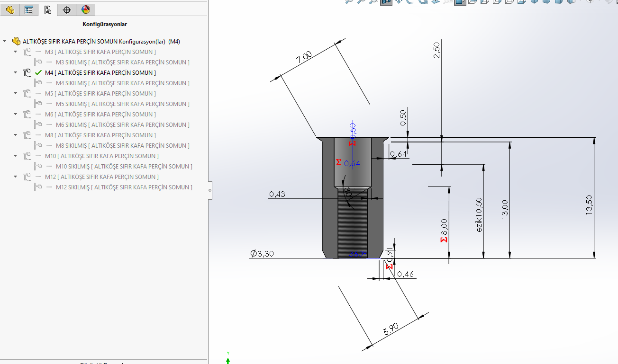Image resolution: width=618 pixels, height=364 pixels.
Task: Click the derived config icon of M4 SIKILMIŞ
Action: 38,83
